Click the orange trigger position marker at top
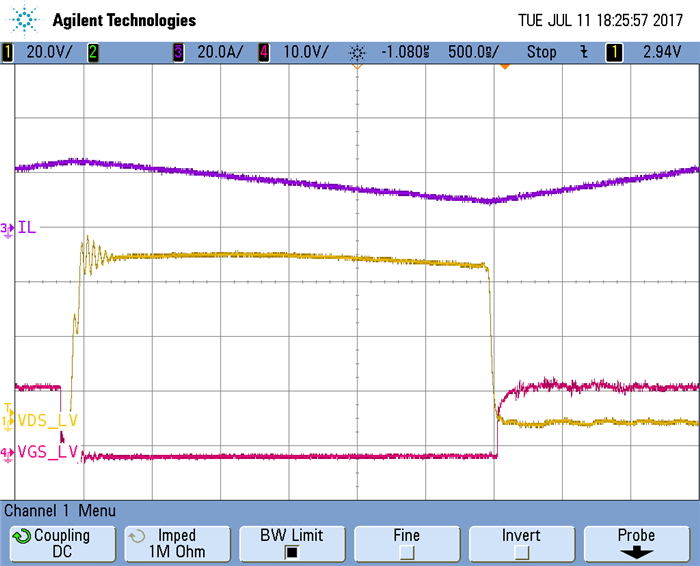Image resolution: width=700 pixels, height=566 pixels. coord(505,66)
